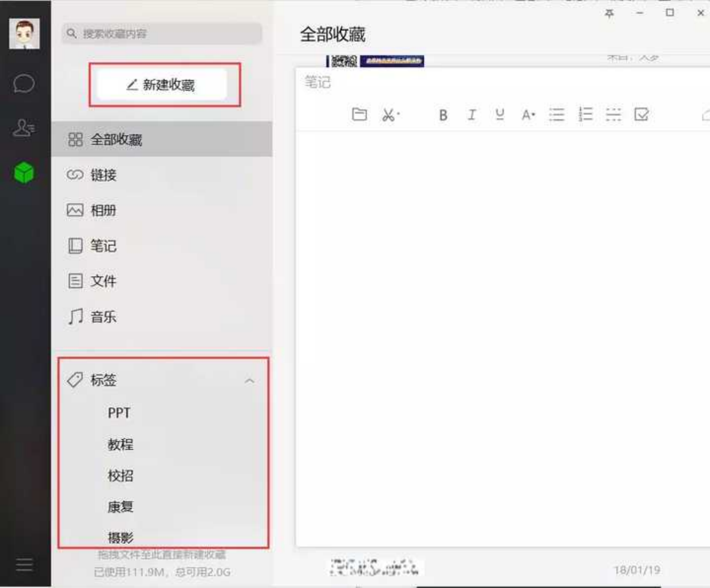Click the 新建收藏 button
Screen dimensions: 710x588
pyautogui.click(x=162, y=85)
